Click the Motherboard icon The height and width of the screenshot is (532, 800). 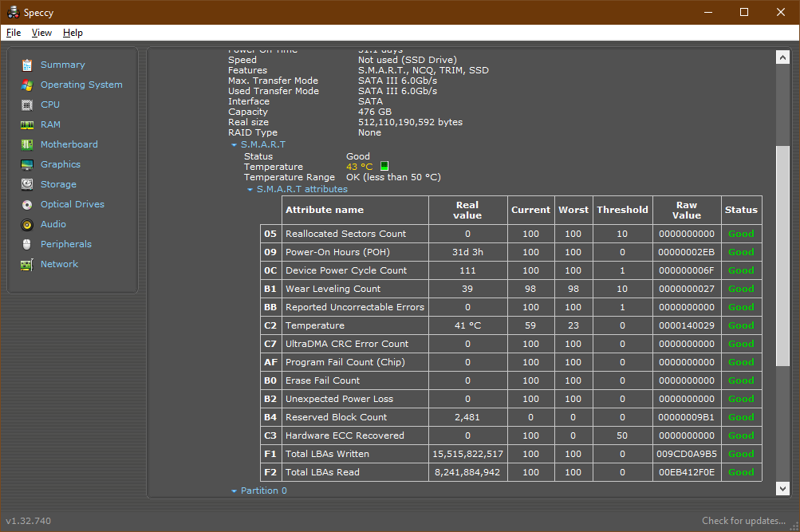click(27, 144)
